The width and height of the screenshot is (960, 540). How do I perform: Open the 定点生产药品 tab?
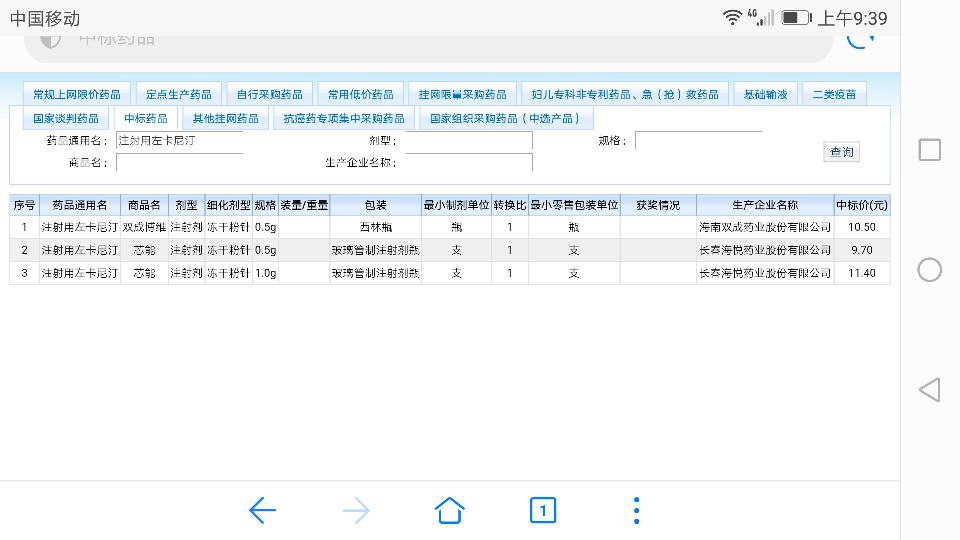coord(178,95)
